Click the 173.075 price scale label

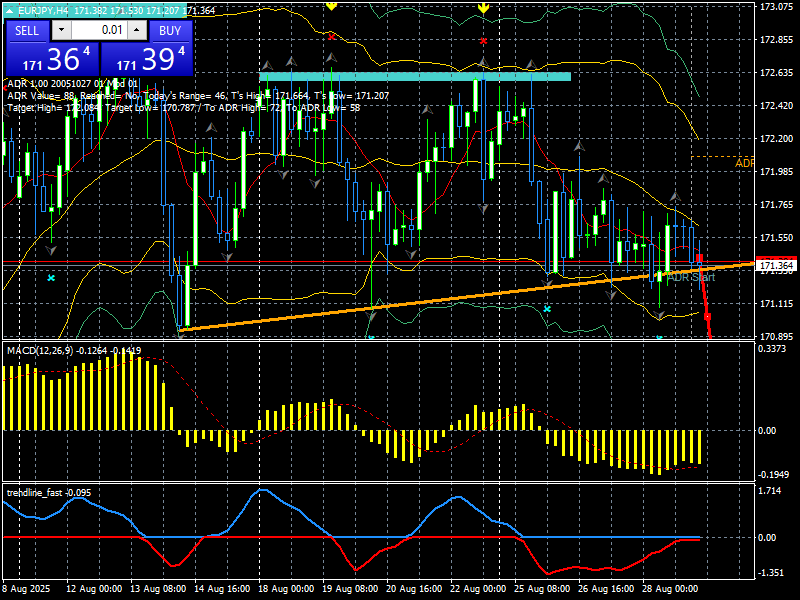[776, 7]
